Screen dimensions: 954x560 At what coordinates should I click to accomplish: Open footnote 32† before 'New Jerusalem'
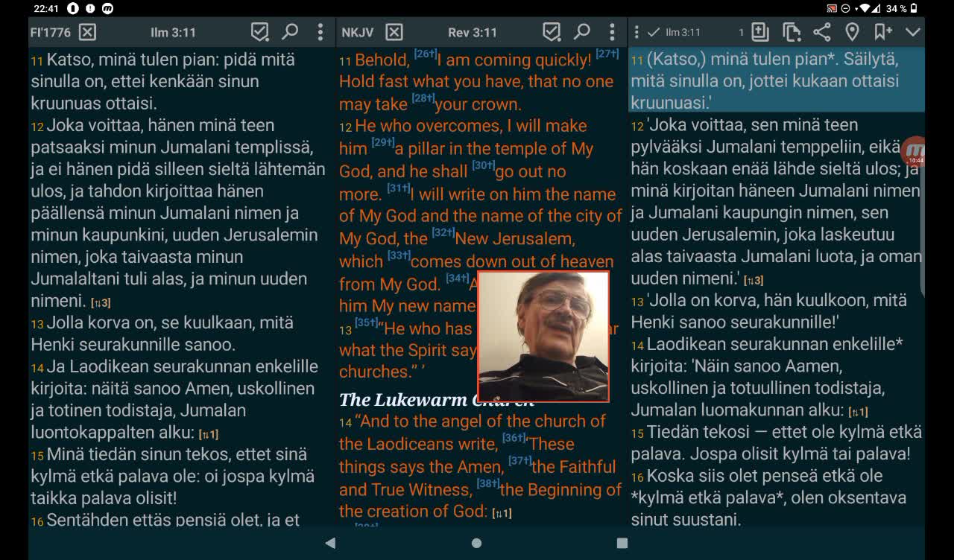click(443, 232)
